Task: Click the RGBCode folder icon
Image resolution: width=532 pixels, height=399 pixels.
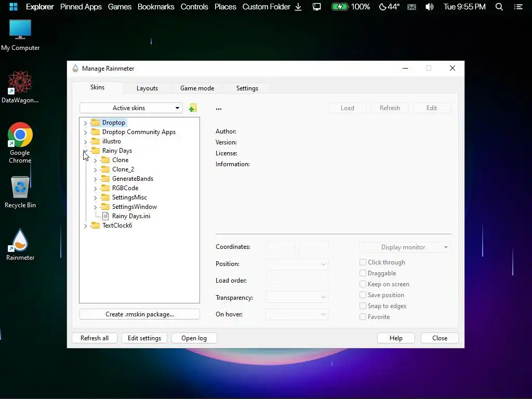Action: [x=105, y=188]
